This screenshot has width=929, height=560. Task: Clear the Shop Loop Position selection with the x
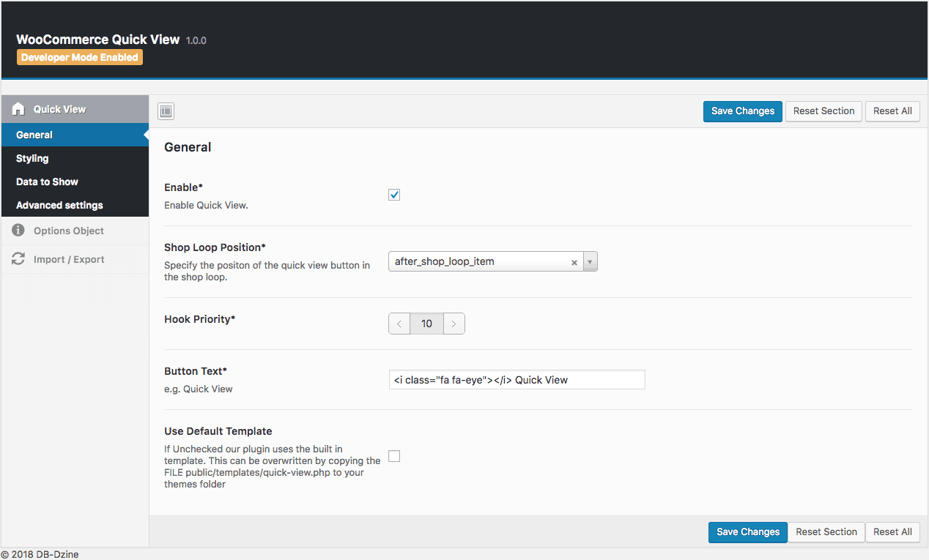pyautogui.click(x=574, y=261)
